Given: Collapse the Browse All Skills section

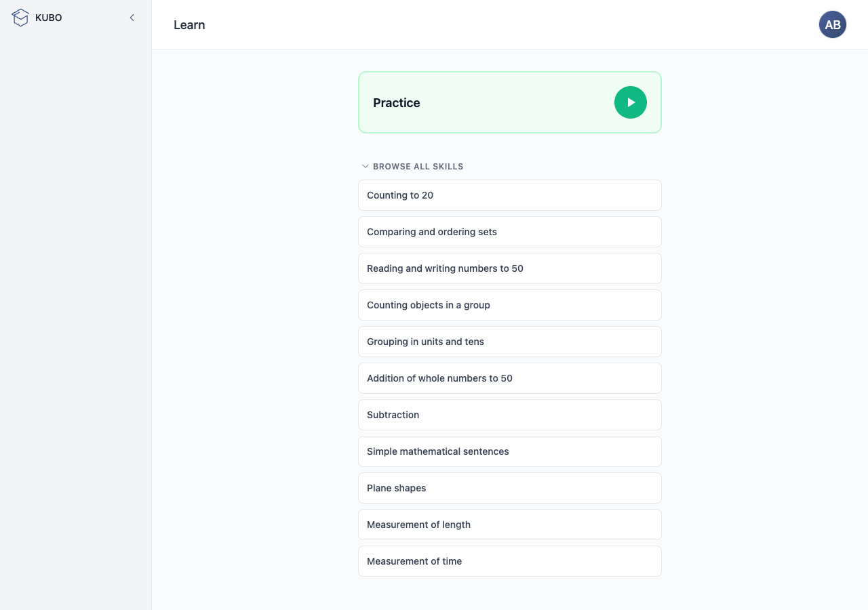Looking at the screenshot, I should click(412, 166).
